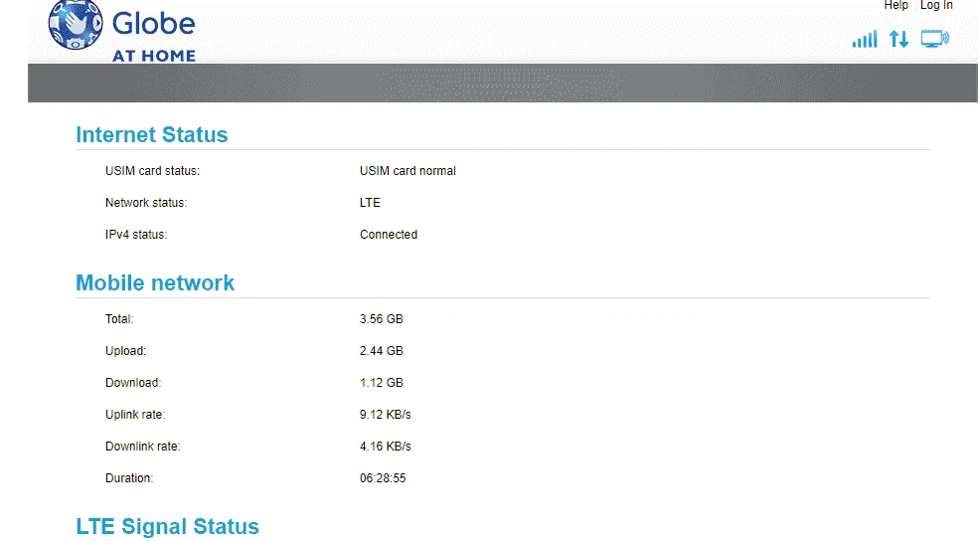Image resolution: width=980 pixels, height=541 pixels.
Task: Click the 'USIM card normal' value
Action: tap(408, 171)
